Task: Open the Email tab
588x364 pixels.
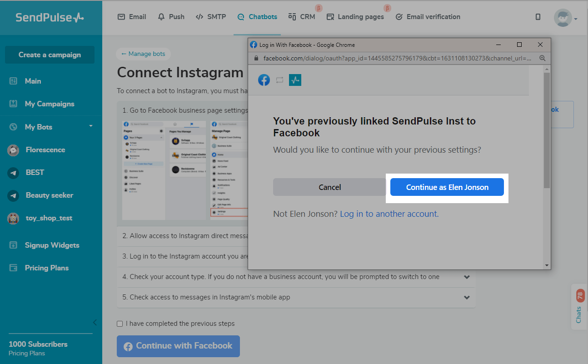Action: click(x=132, y=17)
